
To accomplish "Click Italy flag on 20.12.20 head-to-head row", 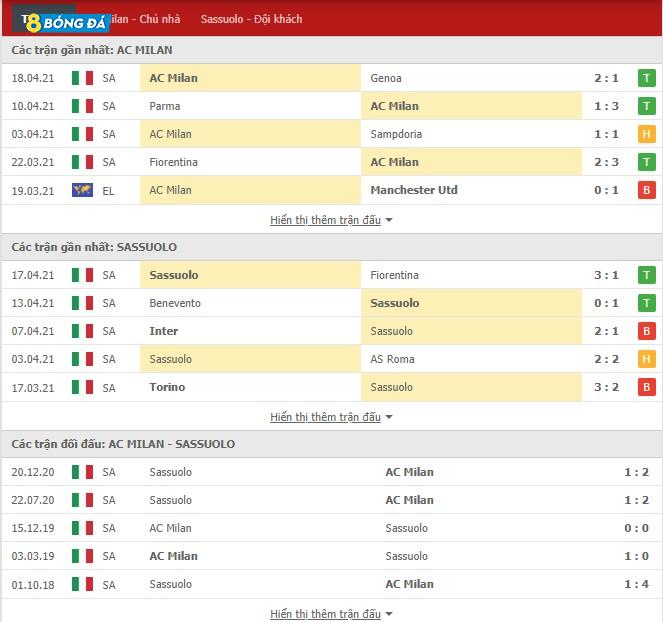I will [82, 472].
